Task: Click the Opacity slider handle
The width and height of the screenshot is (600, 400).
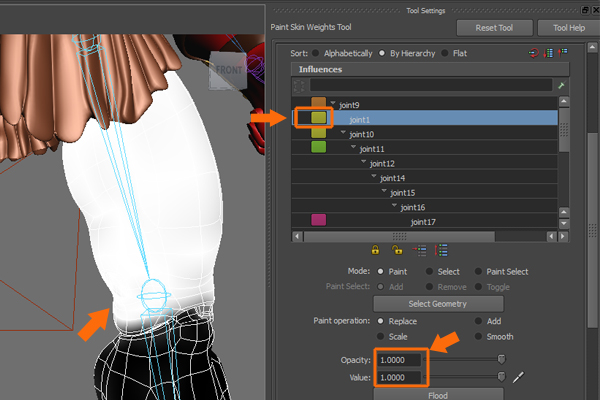Action: tap(501, 359)
